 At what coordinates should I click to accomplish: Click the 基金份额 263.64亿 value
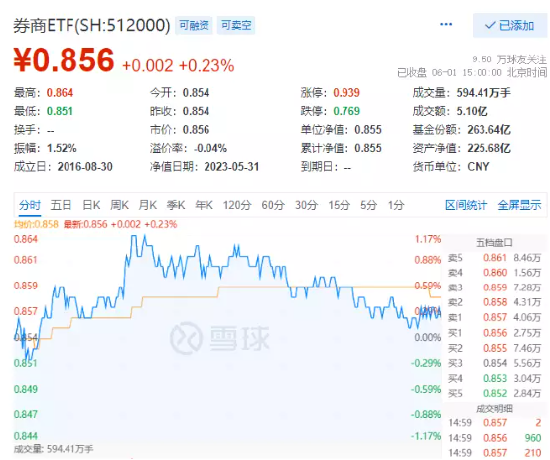(x=489, y=130)
